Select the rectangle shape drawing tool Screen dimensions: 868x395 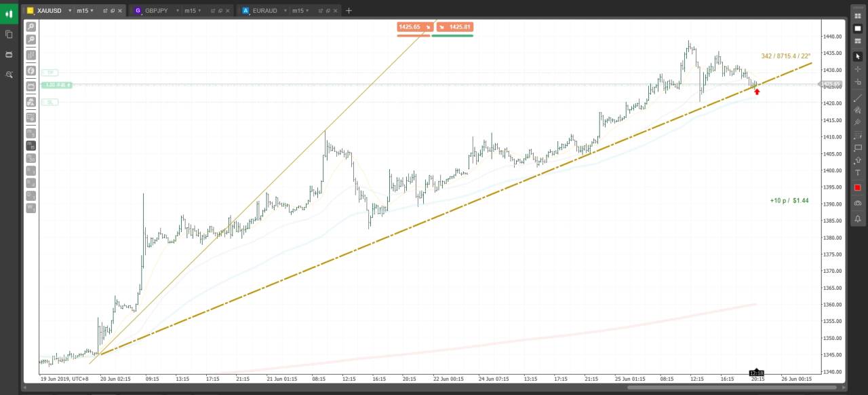857,148
